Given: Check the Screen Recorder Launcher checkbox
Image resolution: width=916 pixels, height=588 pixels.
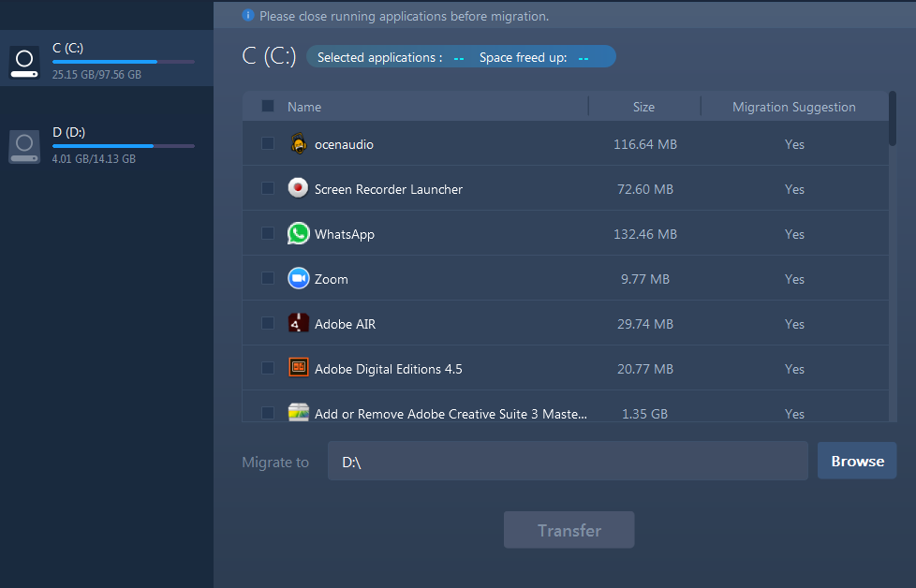Looking at the screenshot, I should tap(268, 188).
